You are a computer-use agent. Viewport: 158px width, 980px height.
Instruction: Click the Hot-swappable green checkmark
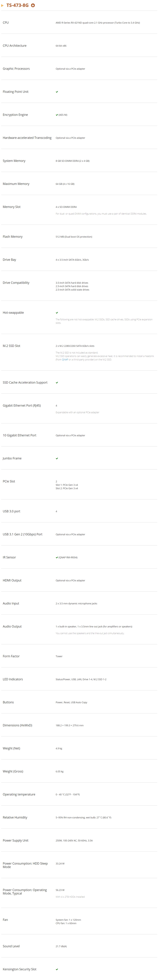tap(57, 313)
